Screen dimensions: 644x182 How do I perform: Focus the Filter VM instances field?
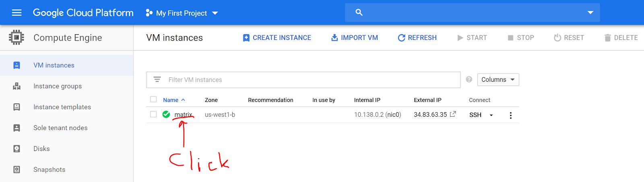pyautogui.click(x=303, y=80)
